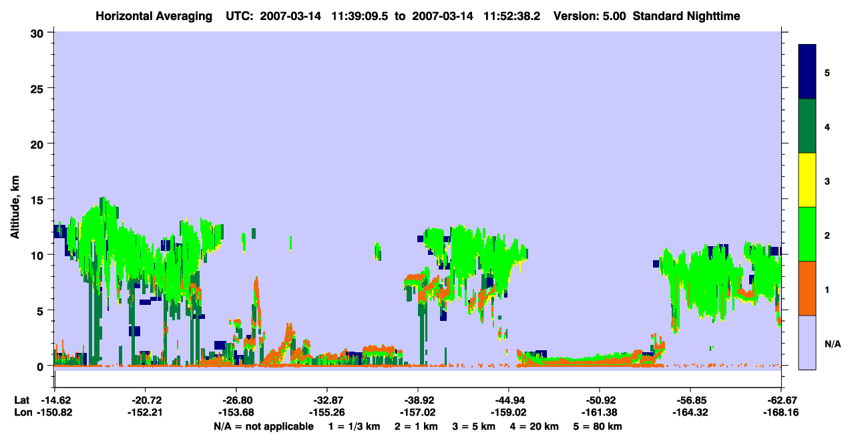Click latitude value -20.72

(x=145, y=400)
